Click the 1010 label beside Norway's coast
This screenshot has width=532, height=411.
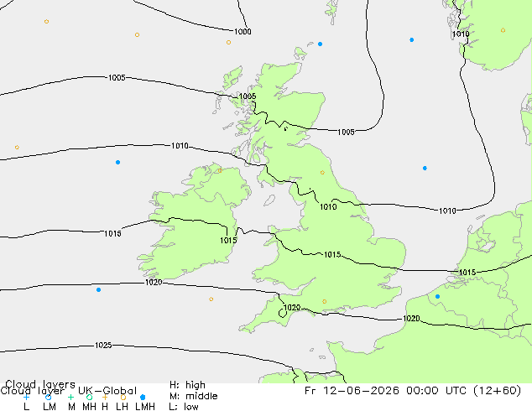coord(461,34)
